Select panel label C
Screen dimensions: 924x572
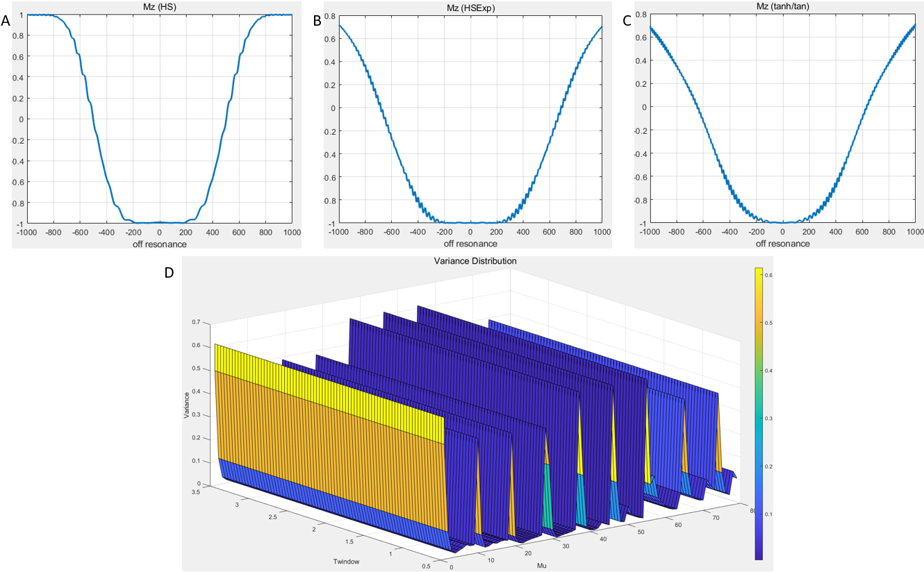click(x=627, y=22)
